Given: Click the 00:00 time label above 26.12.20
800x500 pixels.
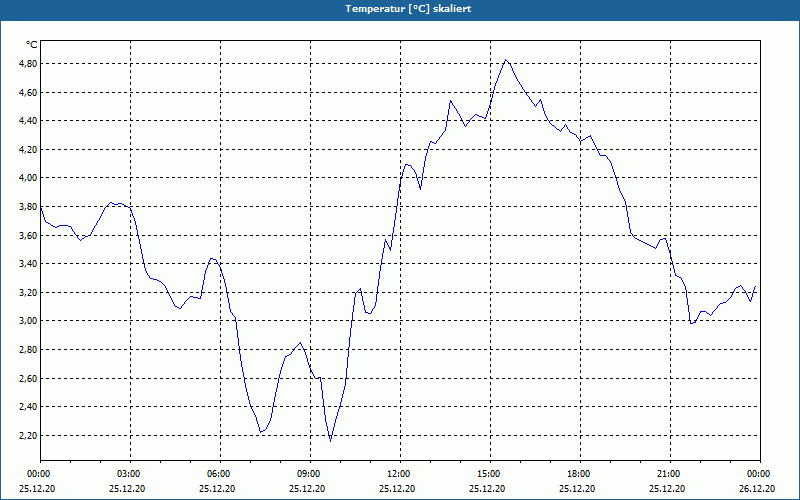Looking at the screenshot, I should tap(759, 474).
